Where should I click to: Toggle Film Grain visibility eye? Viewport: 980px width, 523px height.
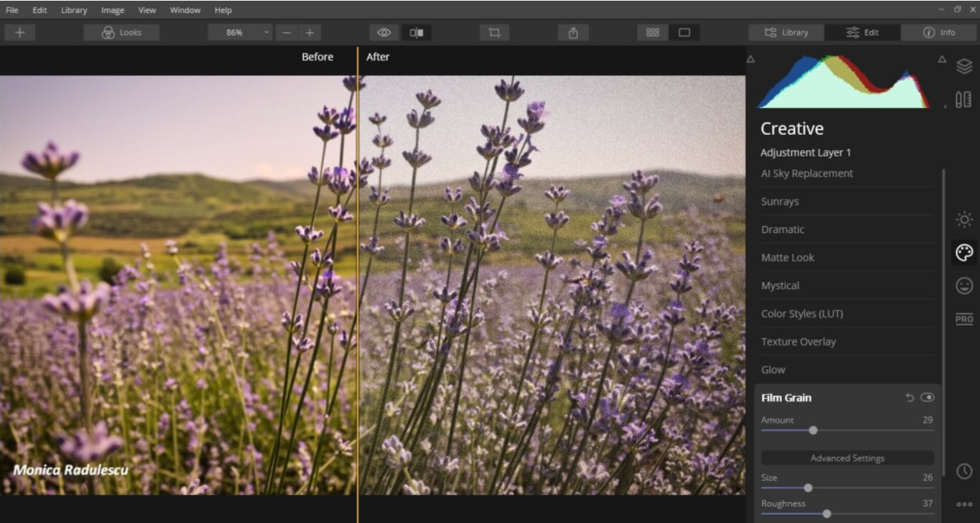coord(928,397)
